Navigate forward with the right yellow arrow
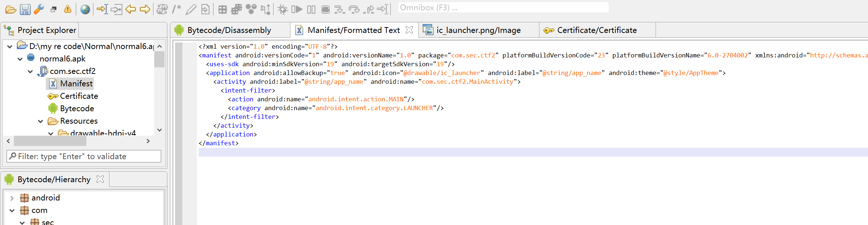This screenshot has width=868, height=225. coord(145,9)
